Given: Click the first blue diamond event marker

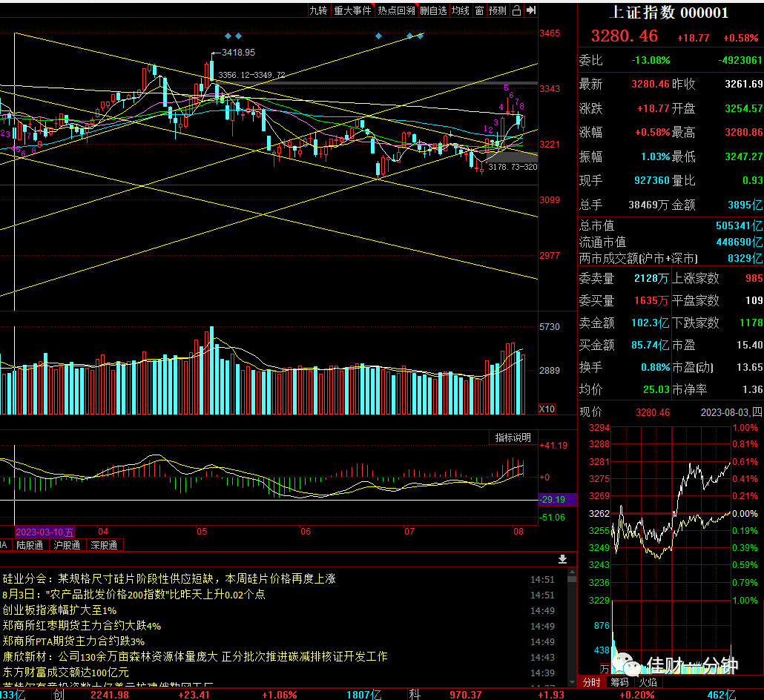Looking at the screenshot, I should (228, 36).
